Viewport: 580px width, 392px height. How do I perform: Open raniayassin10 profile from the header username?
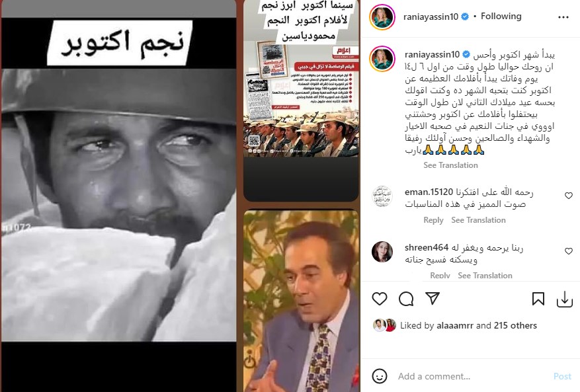click(x=431, y=17)
